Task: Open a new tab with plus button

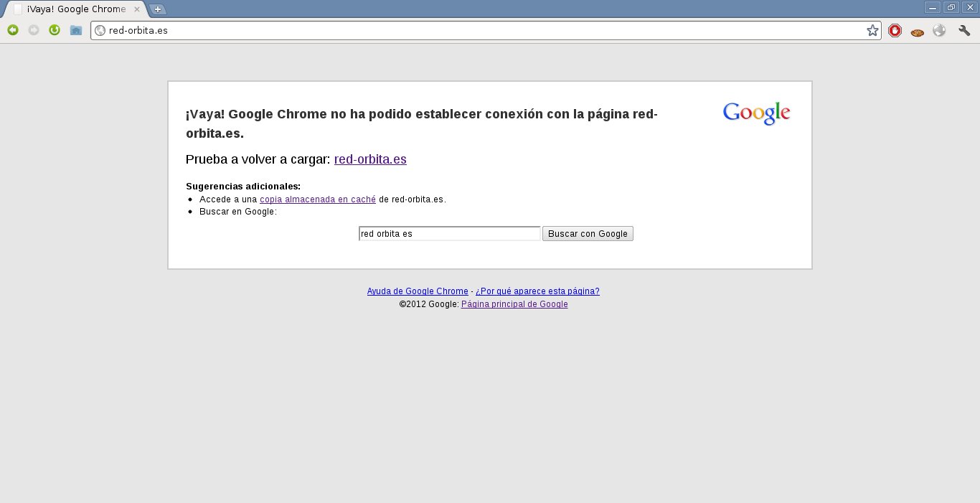Action: [158, 9]
